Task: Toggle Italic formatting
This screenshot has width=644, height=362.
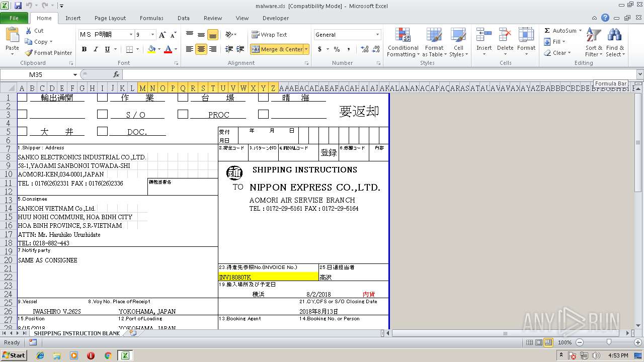Action: tap(96, 49)
